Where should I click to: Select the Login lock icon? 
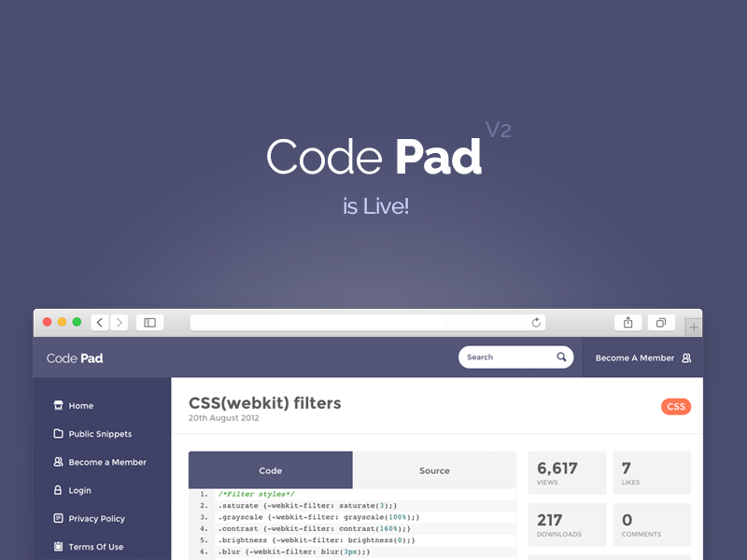point(59,490)
